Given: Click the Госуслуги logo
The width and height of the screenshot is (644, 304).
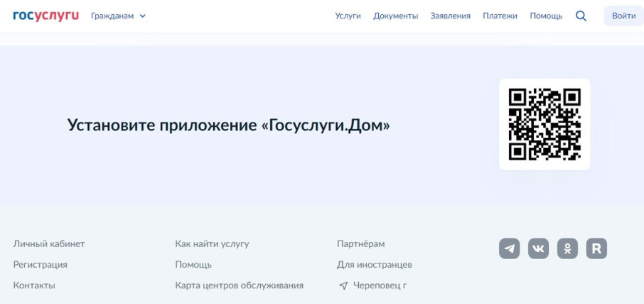Looking at the screenshot, I should [46, 16].
